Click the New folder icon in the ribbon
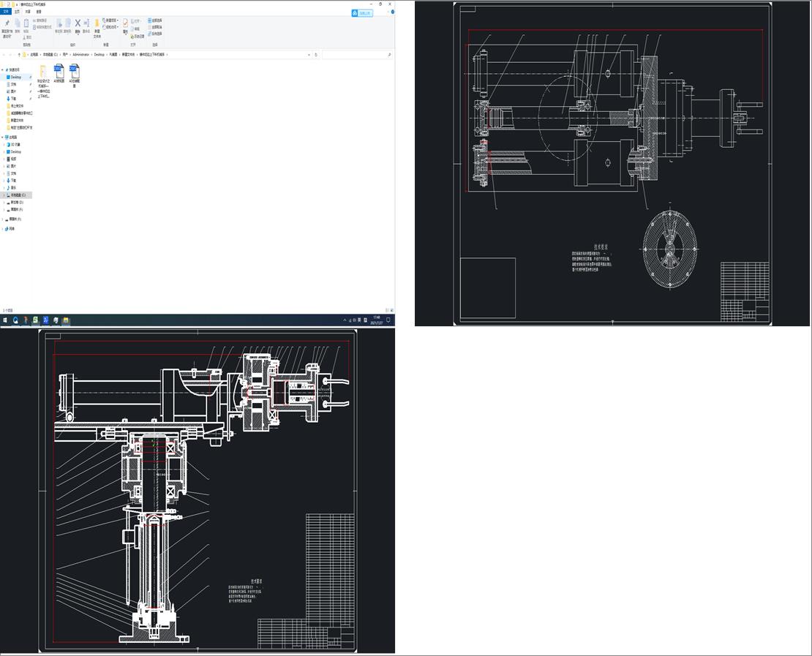The height and width of the screenshot is (656, 812). point(97,23)
